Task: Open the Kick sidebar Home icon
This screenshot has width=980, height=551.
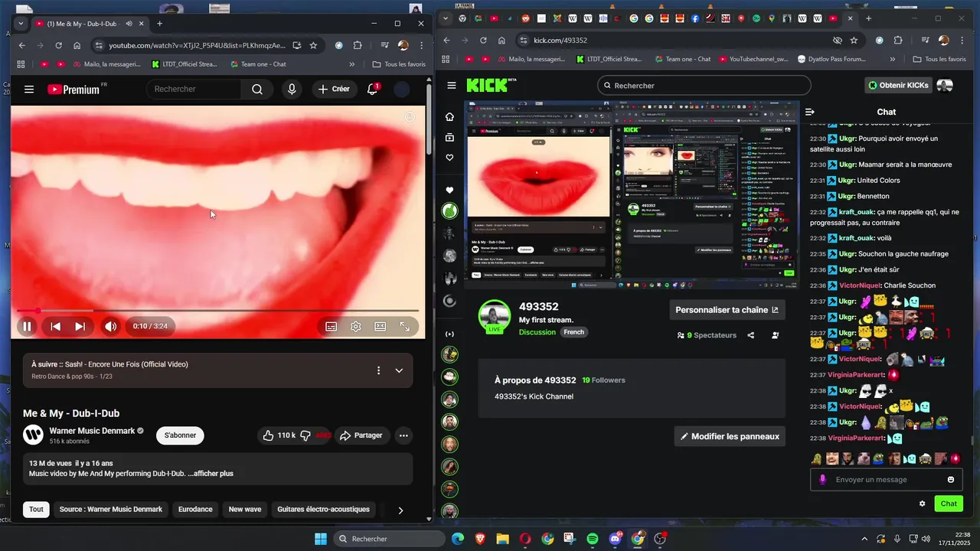Action: coord(449,117)
